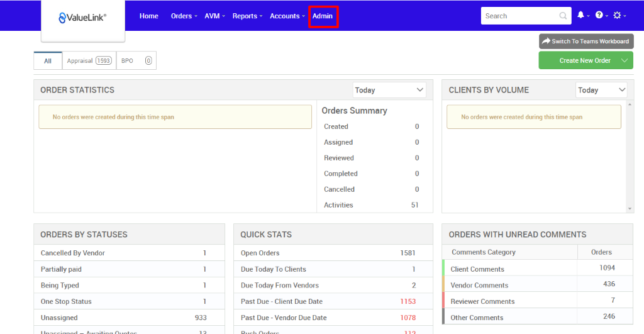This screenshot has width=644, height=334.
Task: Click the search magnifier icon
Action: pos(563,16)
